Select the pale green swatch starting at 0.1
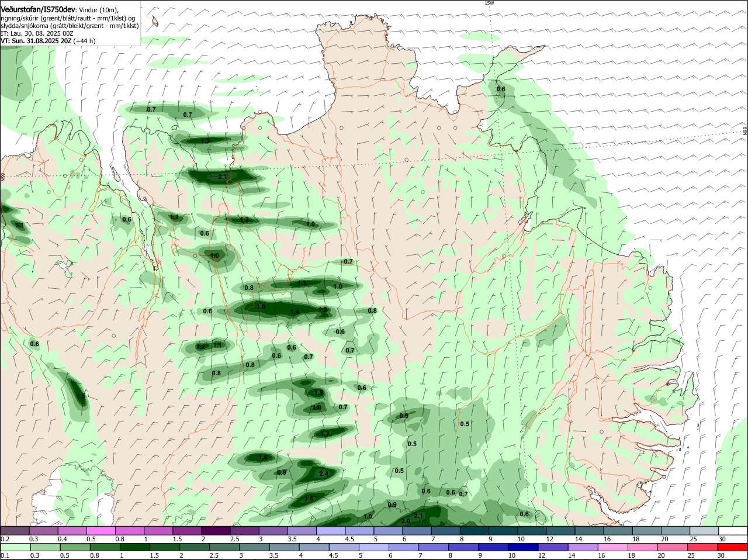The width and height of the screenshot is (748, 560). pyautogui.click(x=15, y=547)
